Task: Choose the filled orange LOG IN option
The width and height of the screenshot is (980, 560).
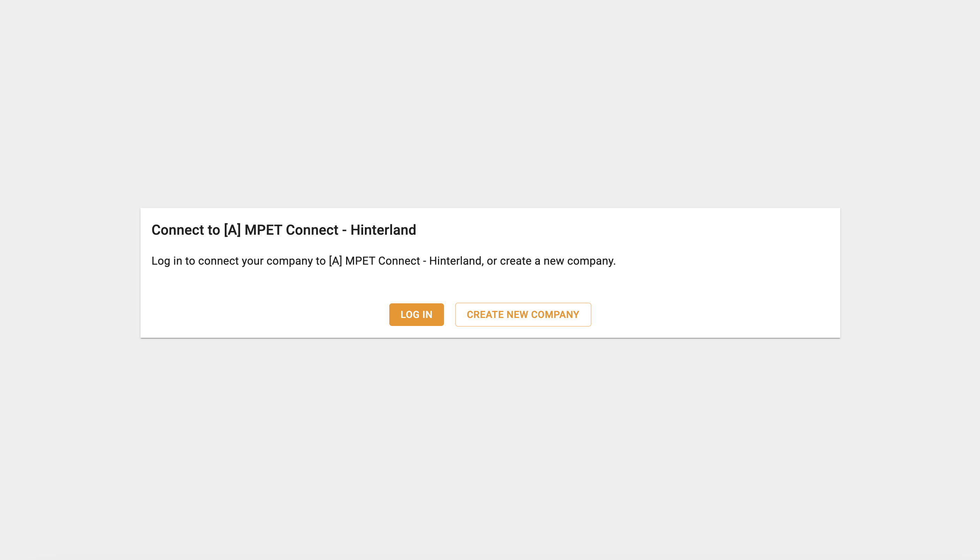Action: point(416,314)
